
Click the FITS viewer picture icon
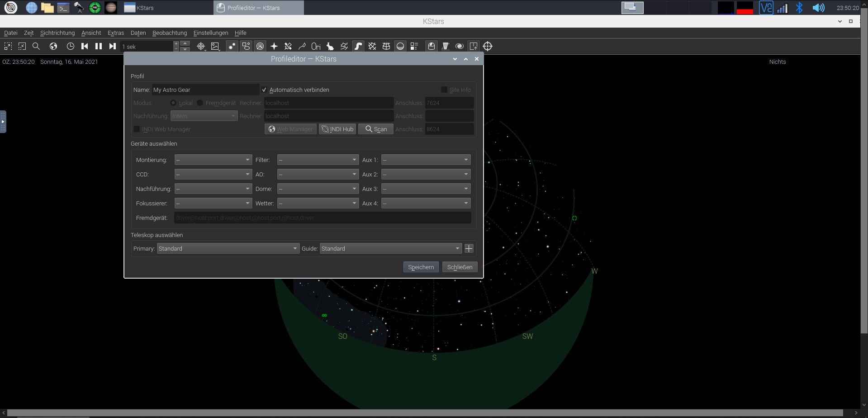click(x=215, y=46)
